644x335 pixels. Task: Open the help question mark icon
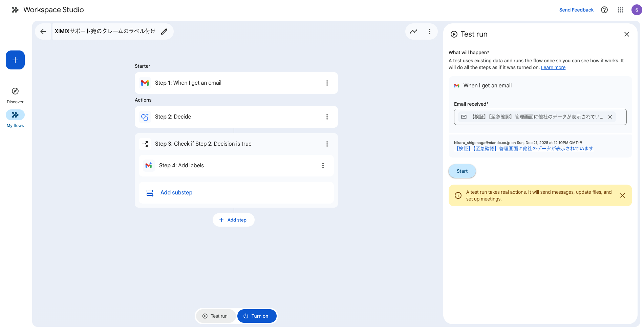(604, 10)
